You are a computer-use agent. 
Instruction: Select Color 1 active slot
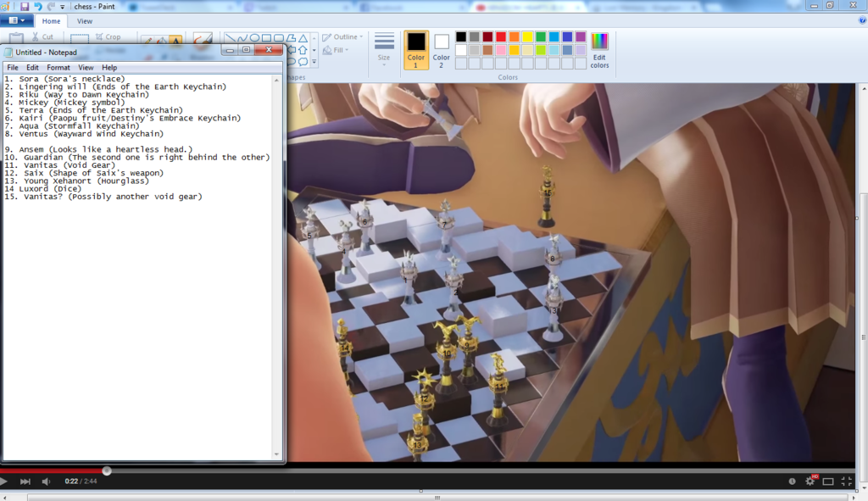pyautogui.click(x=416, y=48)
